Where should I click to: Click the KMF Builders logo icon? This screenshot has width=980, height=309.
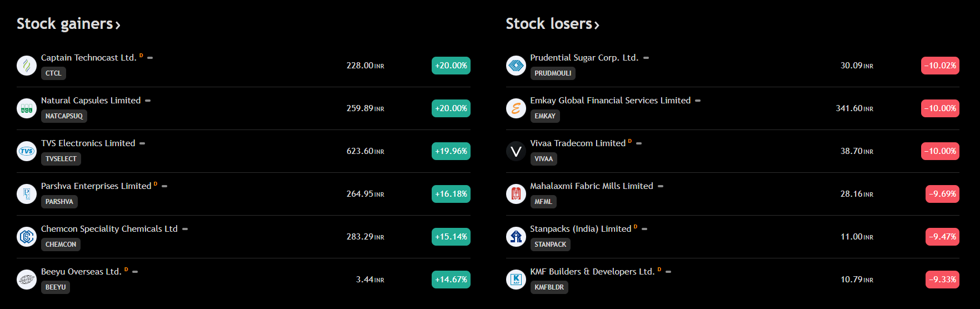pyautogui.click(x=516, y=280)
